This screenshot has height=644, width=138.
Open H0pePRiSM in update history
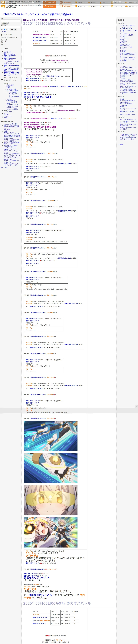123,70
